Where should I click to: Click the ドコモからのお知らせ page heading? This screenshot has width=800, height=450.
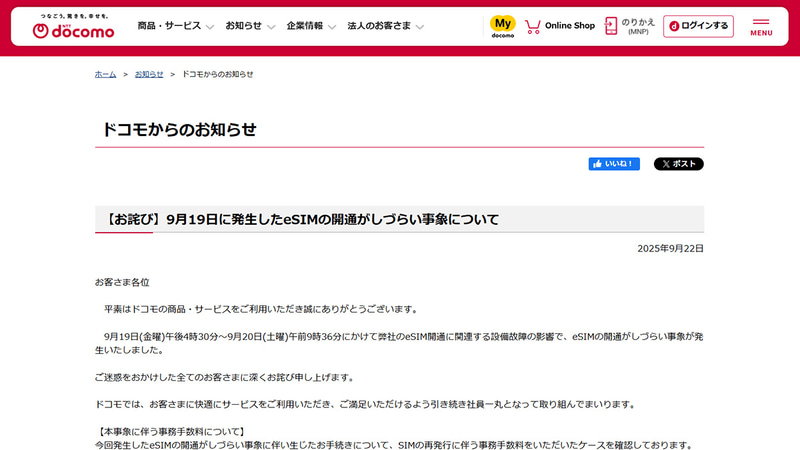[180, 130]
